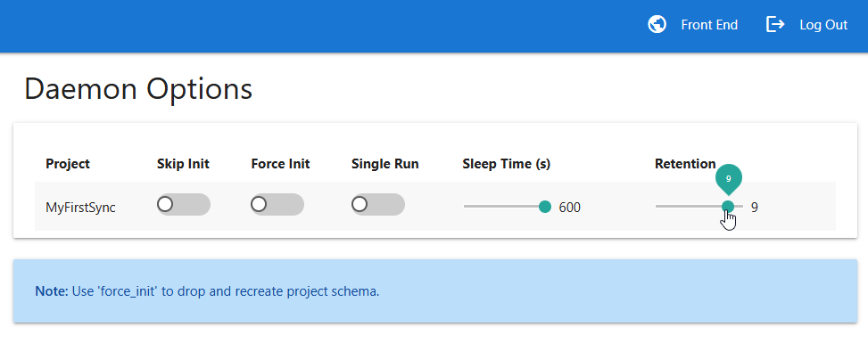Click the Skip Init column header

point(183,164)
